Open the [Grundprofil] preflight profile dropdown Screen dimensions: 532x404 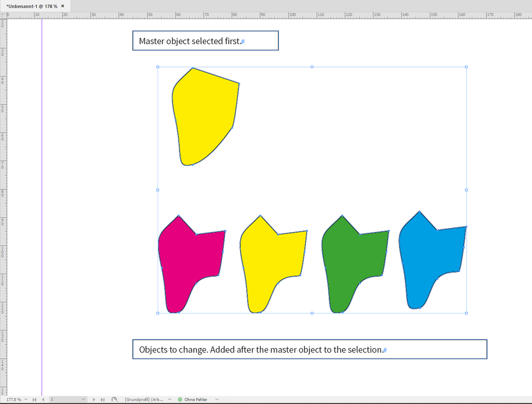click(170, 400)
